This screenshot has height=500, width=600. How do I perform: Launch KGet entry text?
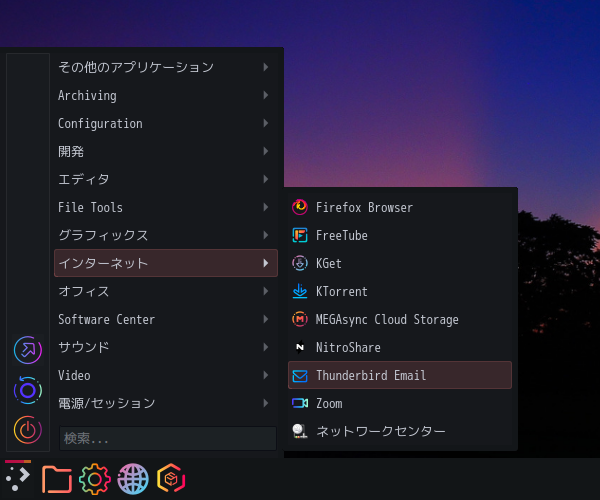click(x=329, y=263)
